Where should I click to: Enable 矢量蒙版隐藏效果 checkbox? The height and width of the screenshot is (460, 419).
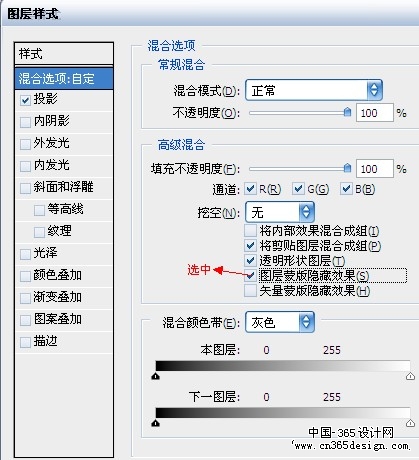point(250,291)
